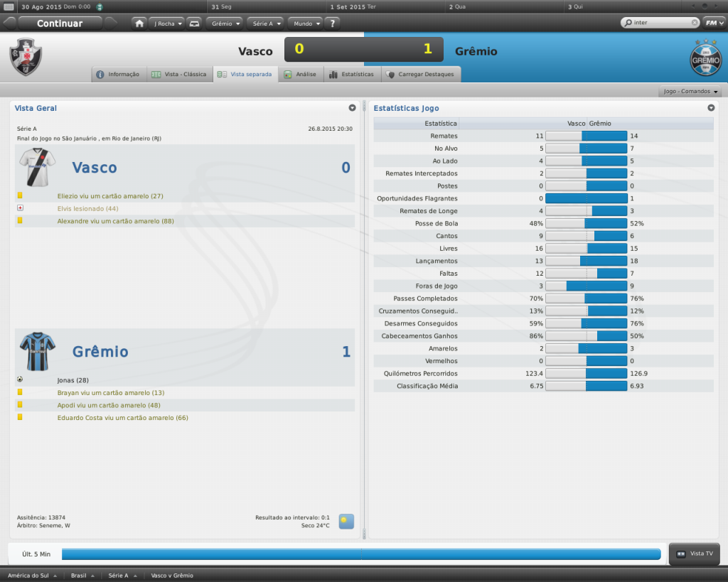
Task: Open the Série A dropdown menu
Action: click(x=267, y=23)
